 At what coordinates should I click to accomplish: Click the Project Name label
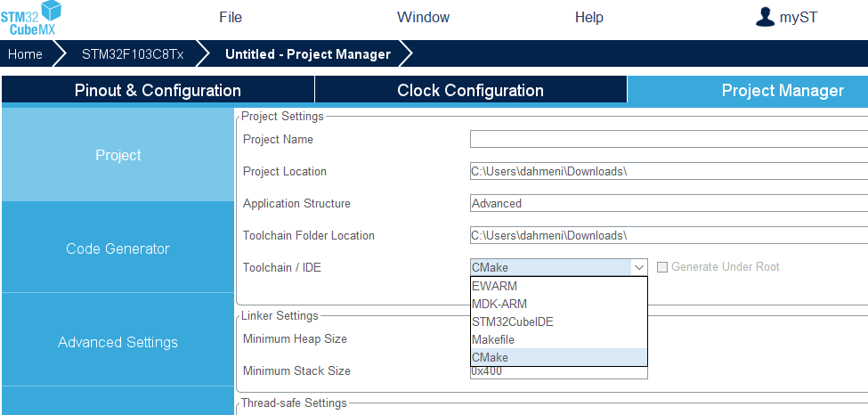pyautogui.click(x=278, y=139)
